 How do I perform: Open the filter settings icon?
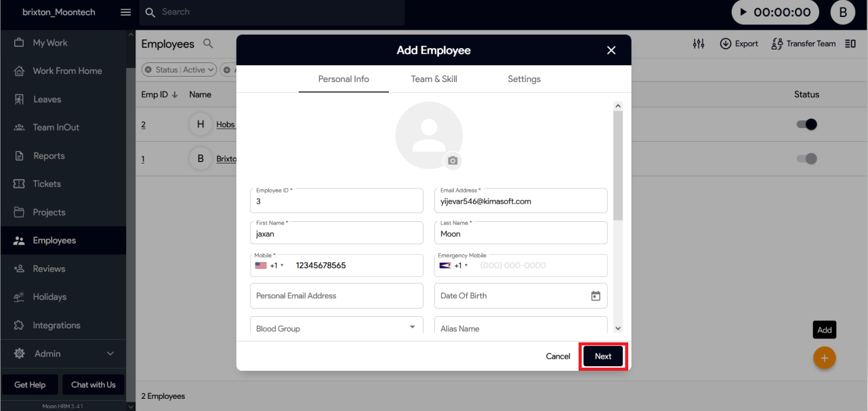(699, 43)
